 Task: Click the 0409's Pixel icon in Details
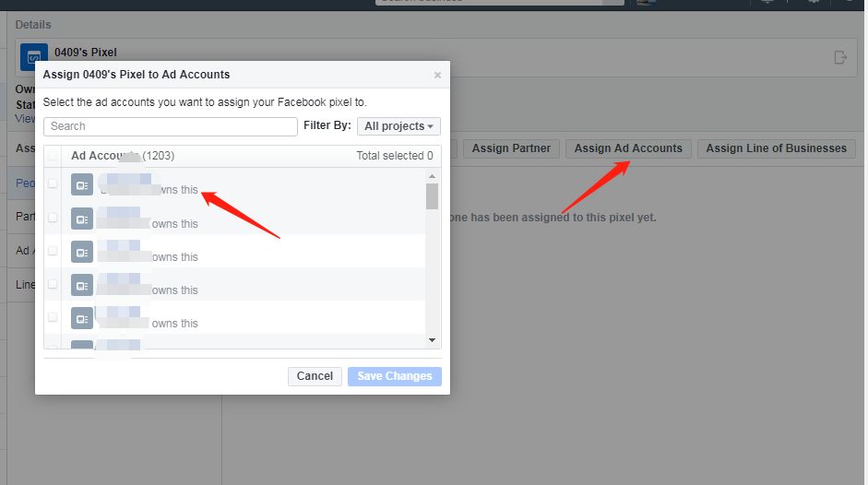click(34, 57)
